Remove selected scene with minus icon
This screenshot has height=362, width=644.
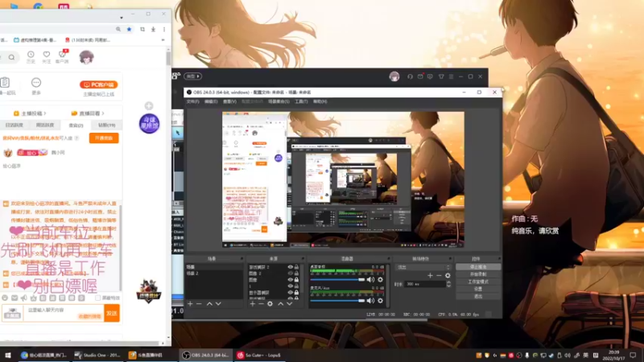click(199, 304)
